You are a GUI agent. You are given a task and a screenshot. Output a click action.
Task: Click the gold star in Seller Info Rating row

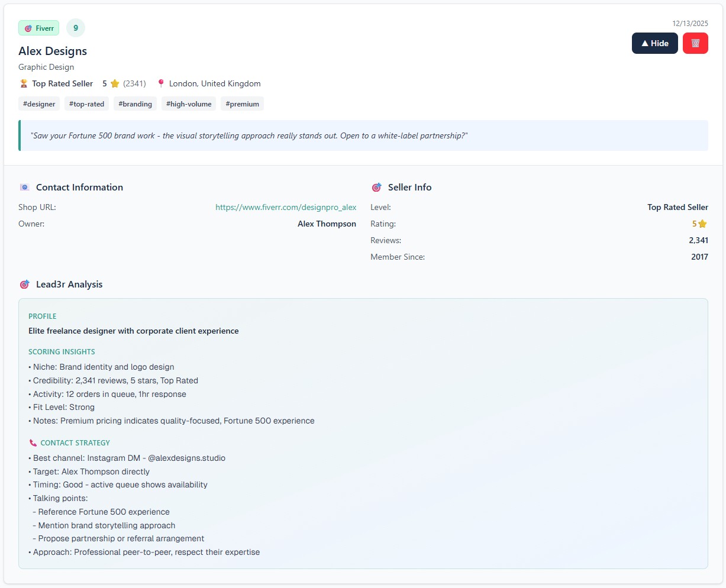pyautogui.click(x=702, y=224)
